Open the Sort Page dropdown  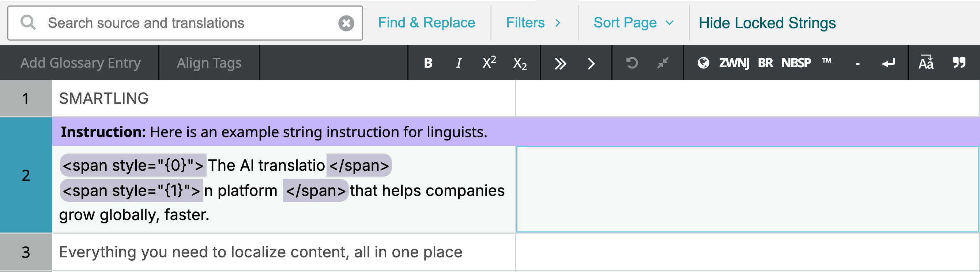[633, 23]
